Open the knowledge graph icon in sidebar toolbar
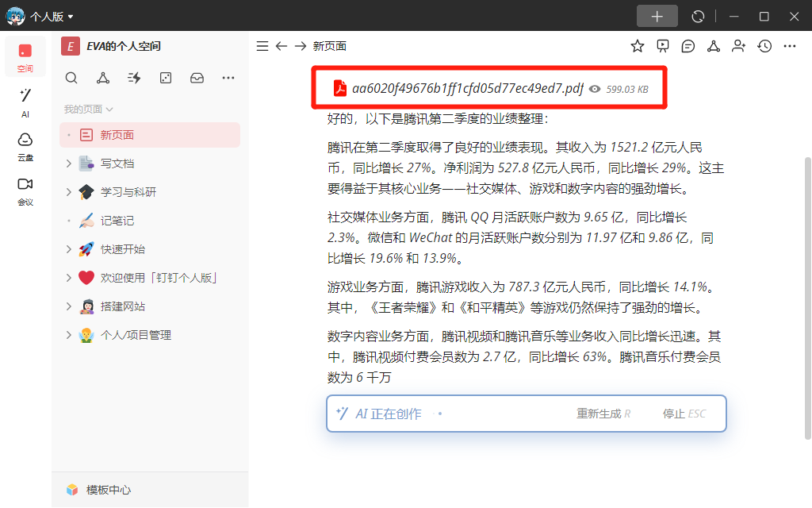Screen dimensions: 812x508 click(103, 78)
